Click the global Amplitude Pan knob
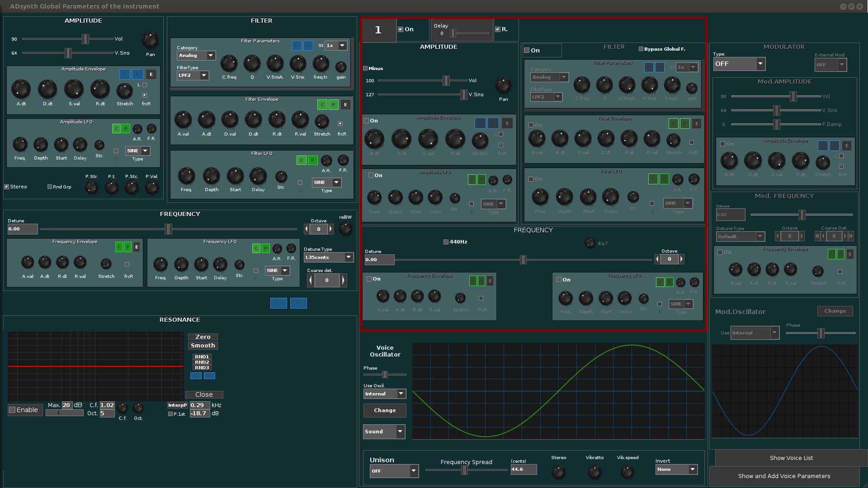This screenshot has height=488, width=868. point(150,40)
